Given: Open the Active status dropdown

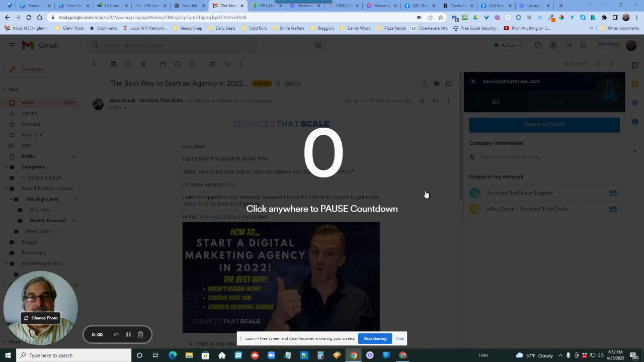Looking at the screenshot, I should point(508,45).
